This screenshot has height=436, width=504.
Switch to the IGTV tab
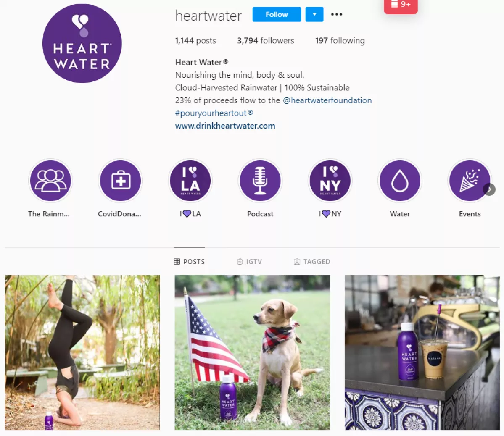pyautogui.click(x=249, y=262)
